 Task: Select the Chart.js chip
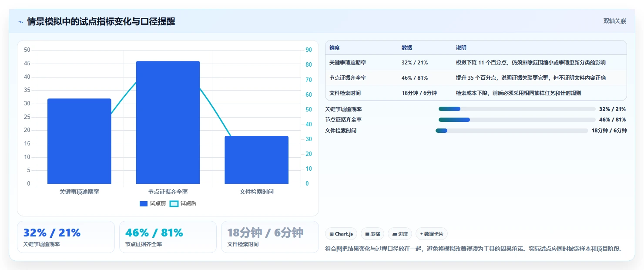click(x=341, y=234)
